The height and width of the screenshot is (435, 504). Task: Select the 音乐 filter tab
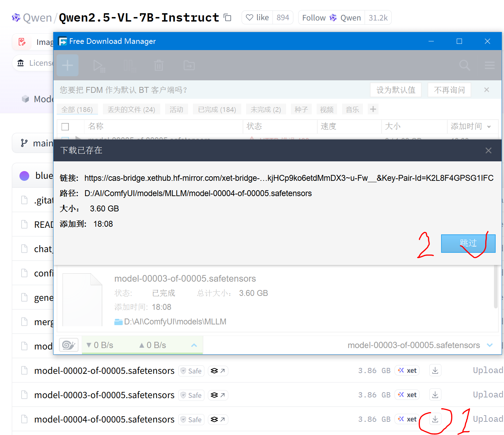[352, 110]
